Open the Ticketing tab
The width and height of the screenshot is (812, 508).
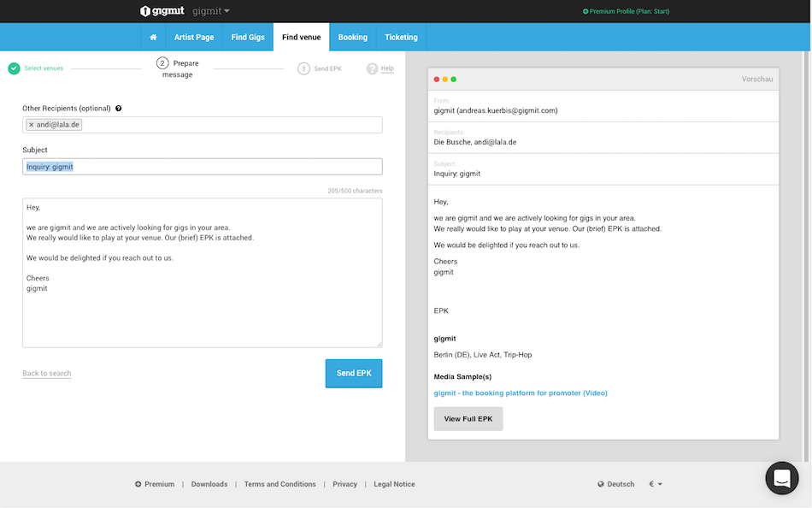pos(402,38)
